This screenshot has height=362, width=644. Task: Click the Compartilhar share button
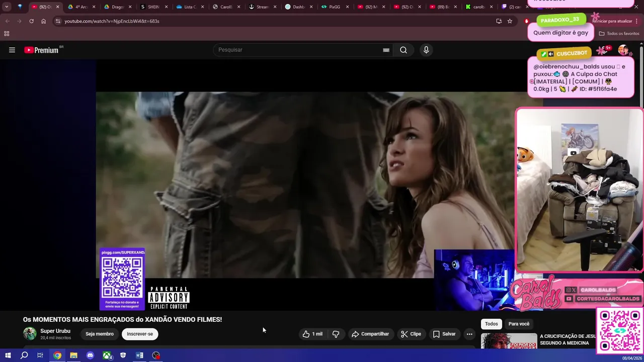(x=370, y=334)
